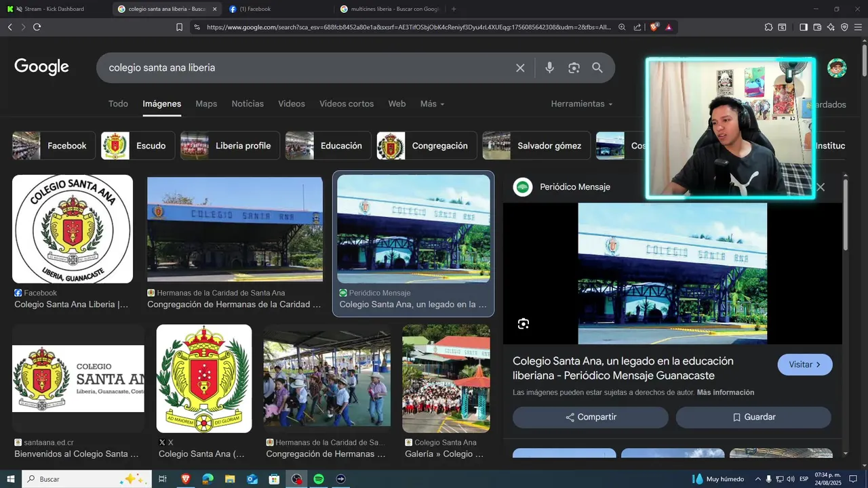868x488 pixels.
Task: Close the colegio santa ana liberia tab
Action: (x=215, y=9)
